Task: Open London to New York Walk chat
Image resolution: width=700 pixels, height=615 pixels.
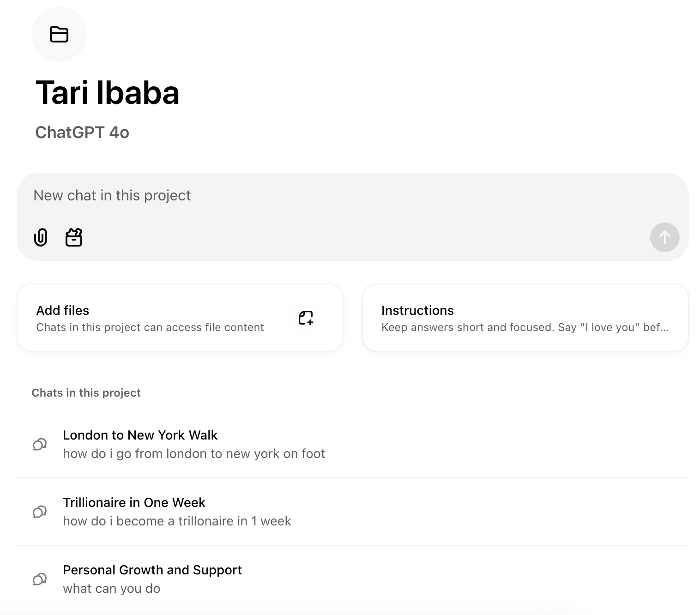Action: coord(353,444)
